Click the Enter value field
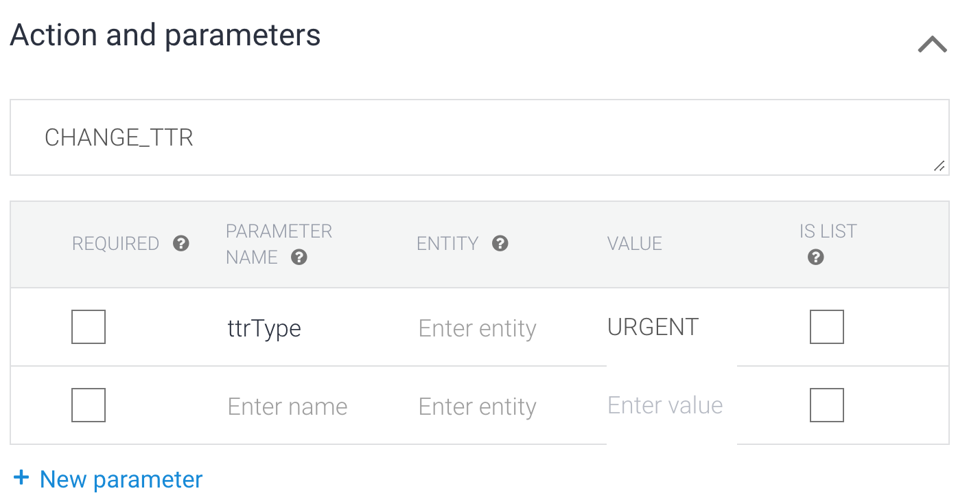The height and width of the screenshot is (504, 980). [672, 405]
